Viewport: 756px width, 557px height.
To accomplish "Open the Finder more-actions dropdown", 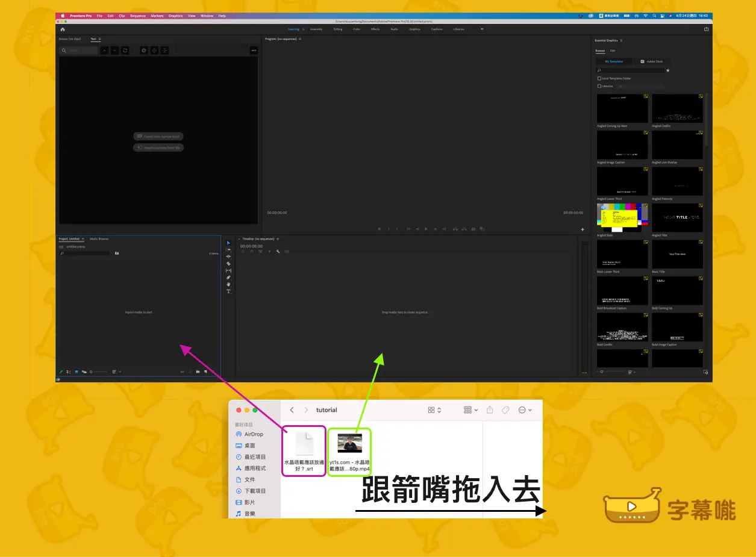I will [525, 410].
